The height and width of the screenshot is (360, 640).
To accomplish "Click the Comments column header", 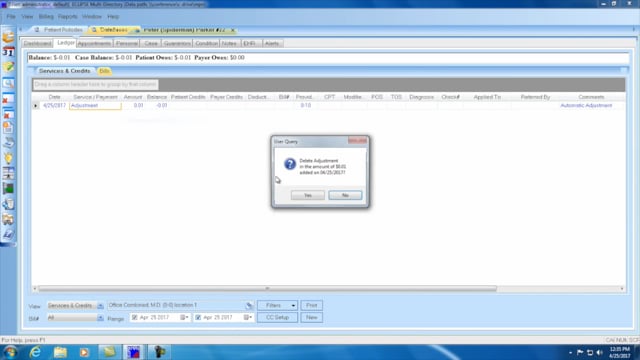I will (x=591, y=97).
